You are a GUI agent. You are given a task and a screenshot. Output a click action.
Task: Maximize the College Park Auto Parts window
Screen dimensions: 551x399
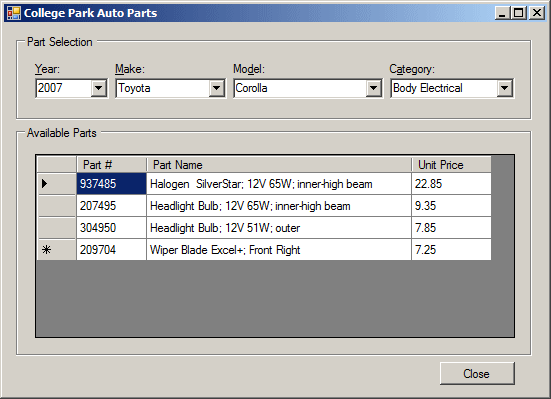[519, 13]
